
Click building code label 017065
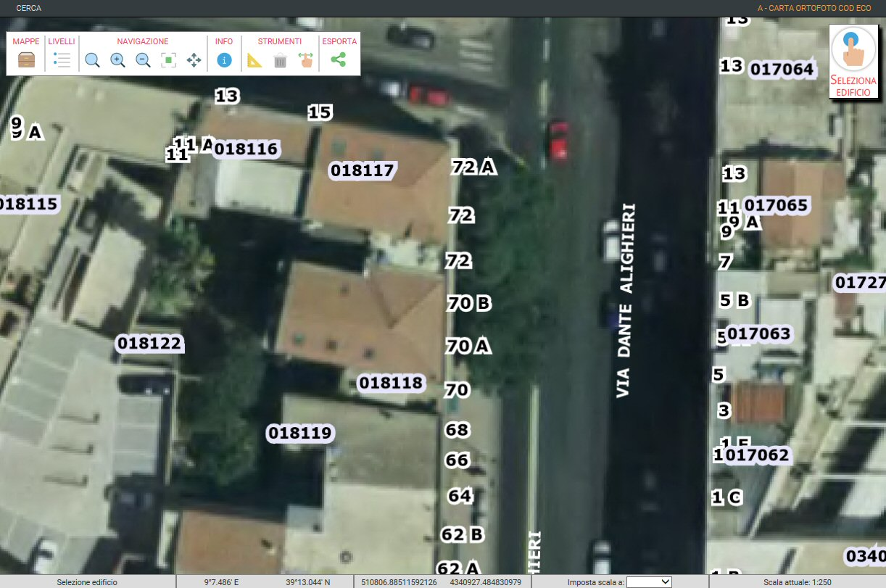point(776,205)
